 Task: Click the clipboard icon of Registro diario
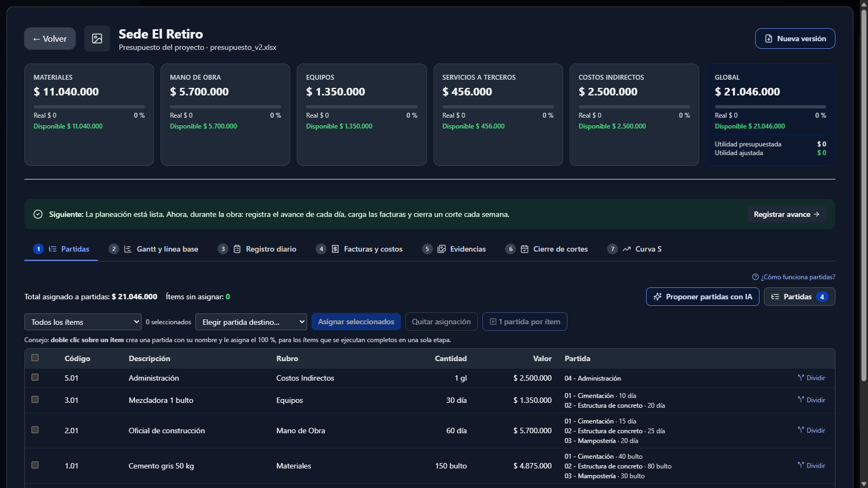point(237,249)
